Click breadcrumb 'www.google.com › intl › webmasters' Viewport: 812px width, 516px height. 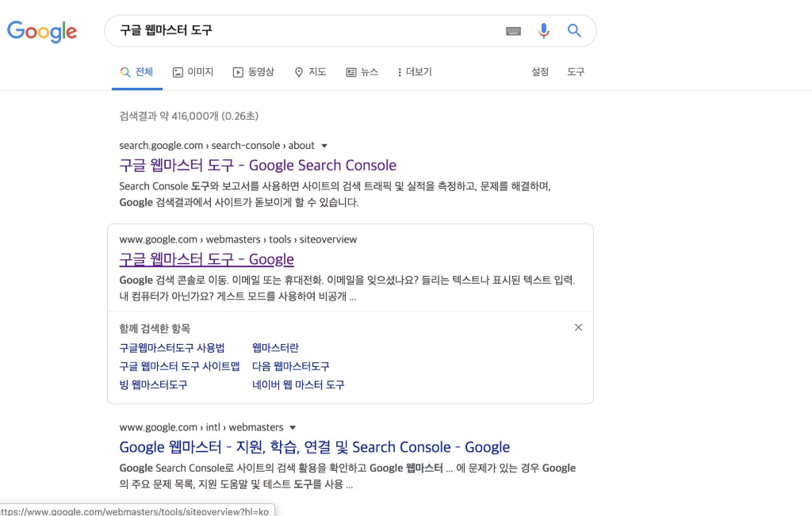point(201,427)
